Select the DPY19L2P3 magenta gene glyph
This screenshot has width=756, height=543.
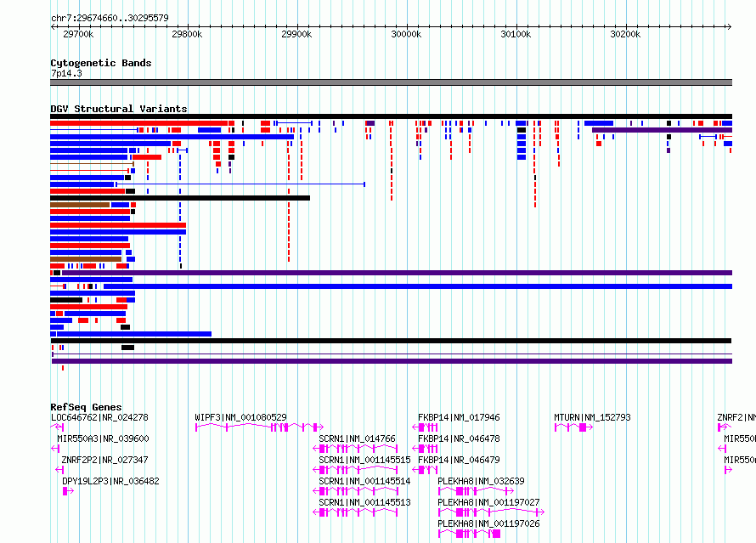click(68, 491)
